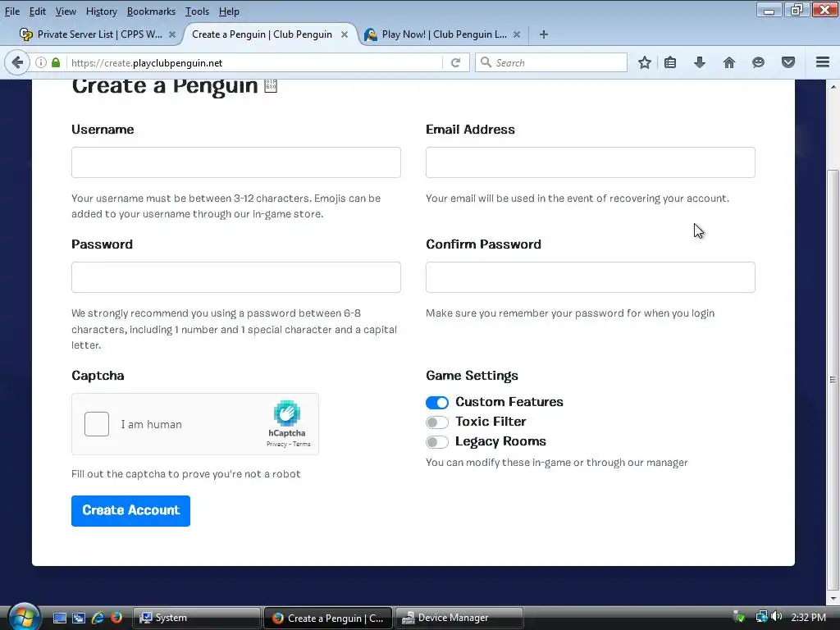The width and height of the screenshot is (840, 630).
Task: Open hCaptcha Terms link
Action: [x=302, y=444]
